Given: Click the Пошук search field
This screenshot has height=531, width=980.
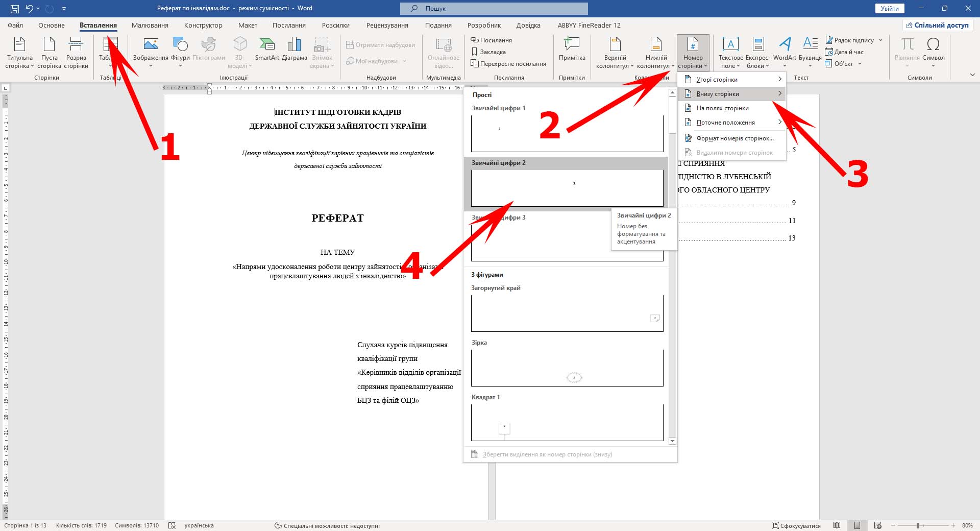Looking at the screenshot, I should point(494,8).
